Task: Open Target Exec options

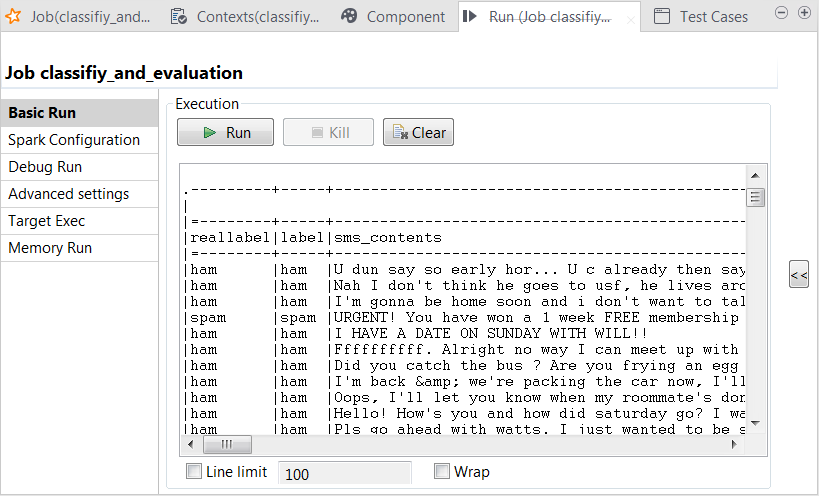Action: click(x=79, y=221)
